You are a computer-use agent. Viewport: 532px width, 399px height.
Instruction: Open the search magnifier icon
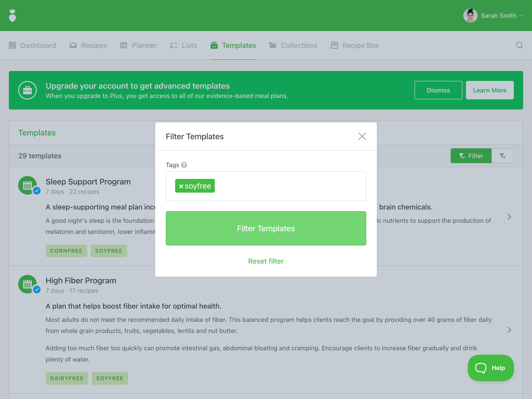tap(519, 45)
